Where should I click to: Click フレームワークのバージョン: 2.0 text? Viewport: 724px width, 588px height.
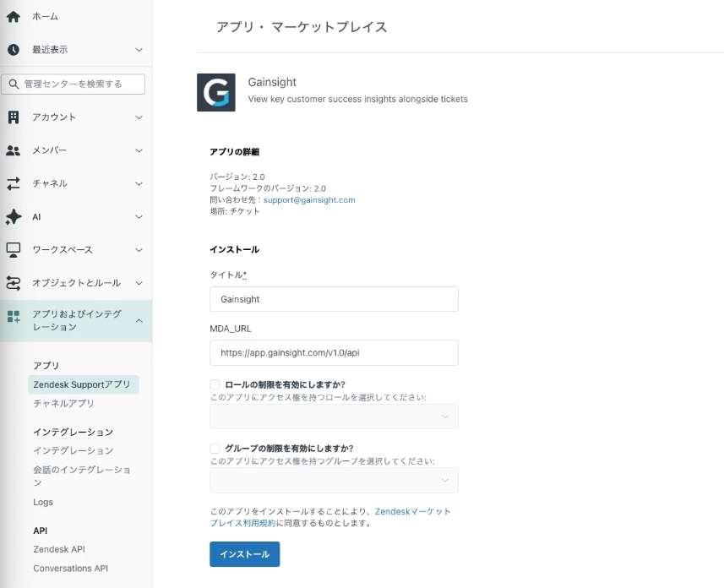(268, 188)
